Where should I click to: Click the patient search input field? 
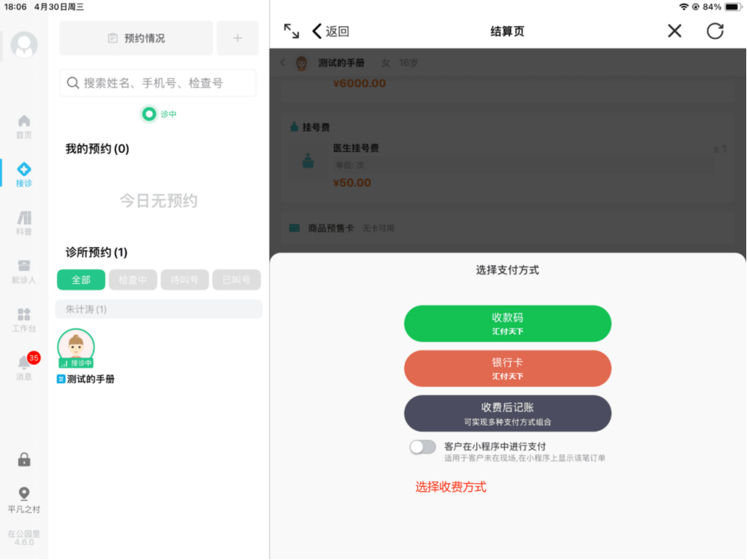(158, 83)
